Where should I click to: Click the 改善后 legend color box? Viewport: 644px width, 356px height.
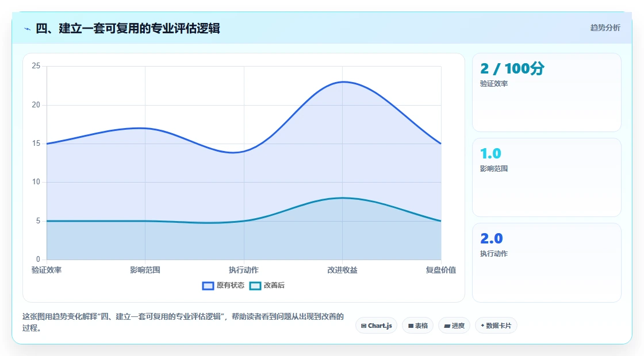pyautogui.click(x=255, y=286)
